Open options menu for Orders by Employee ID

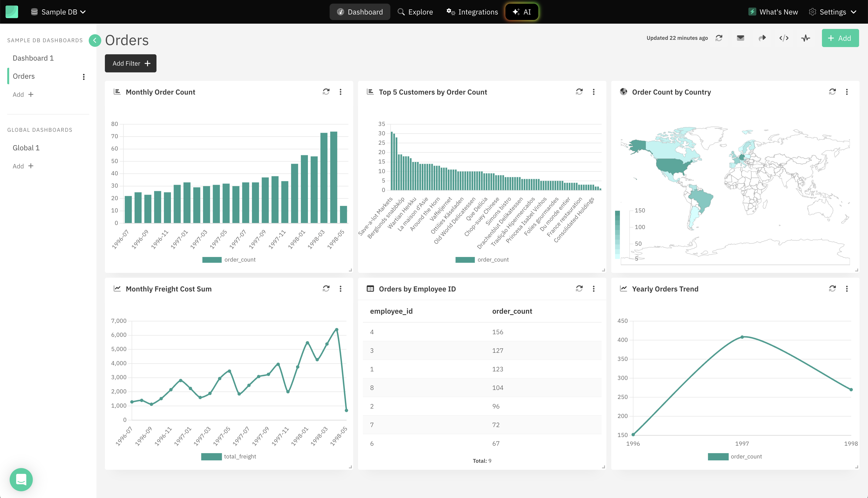(594, 289)
